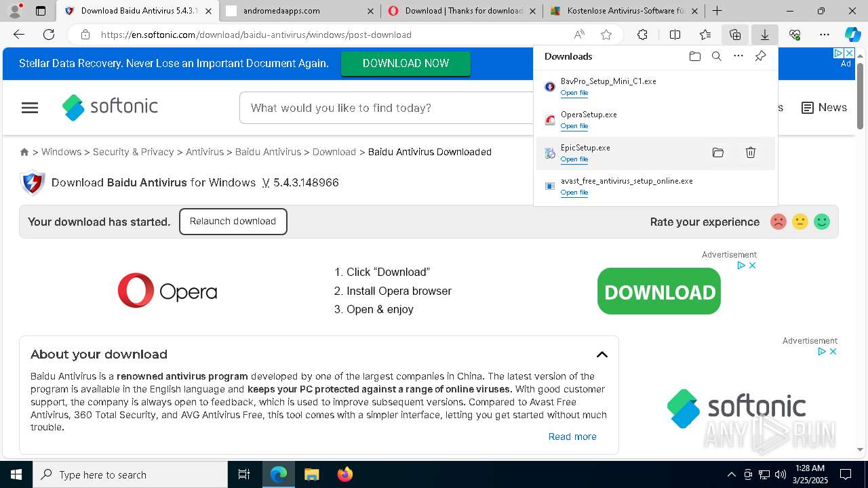Open file link for OperaSetup.exe
The width and height of the screenshot is (868, 488).
(x=574, y=126)
